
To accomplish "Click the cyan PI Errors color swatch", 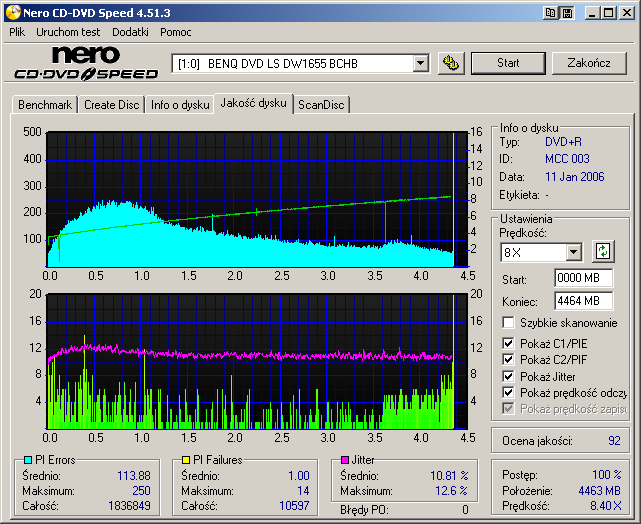I will (28, 460).
